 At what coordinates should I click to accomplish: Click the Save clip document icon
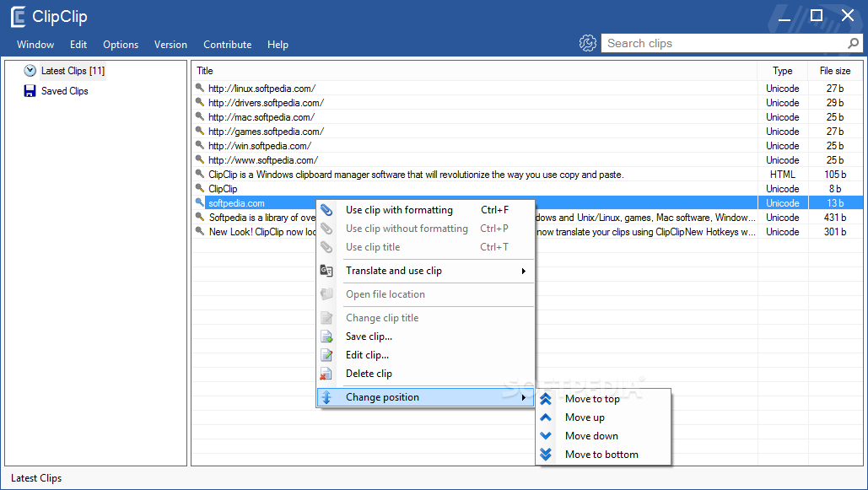point(326,336)
